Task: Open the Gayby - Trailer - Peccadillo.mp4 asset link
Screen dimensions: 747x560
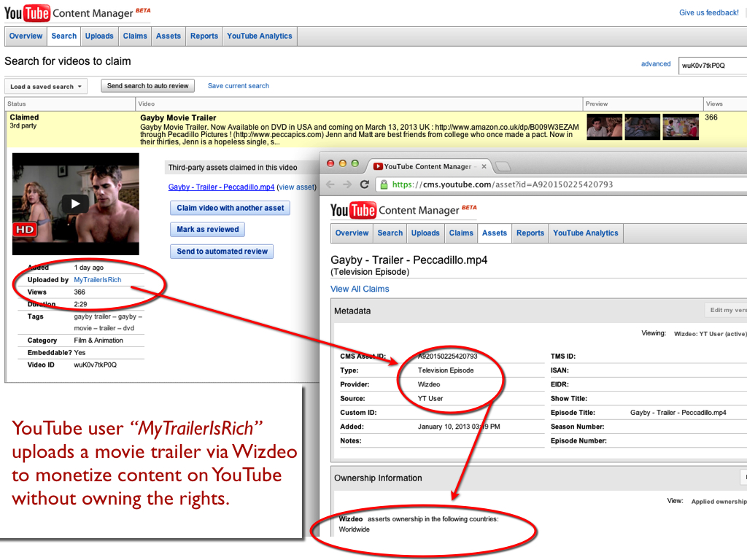Action: 221,187
